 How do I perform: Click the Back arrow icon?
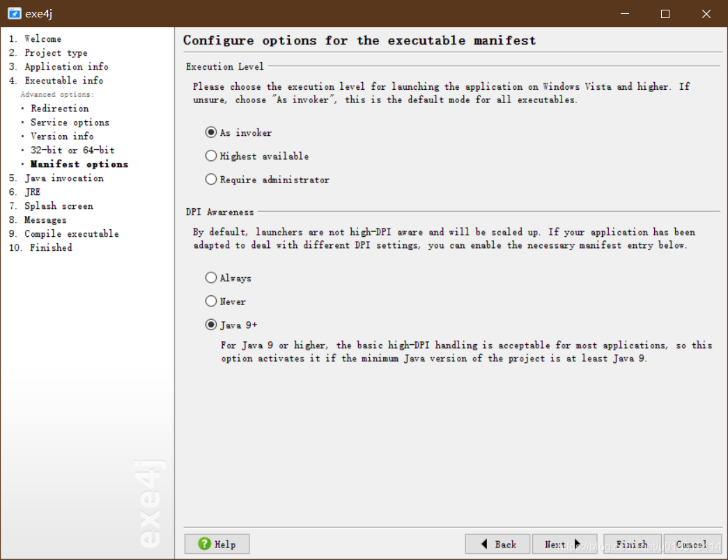(484, 544)
